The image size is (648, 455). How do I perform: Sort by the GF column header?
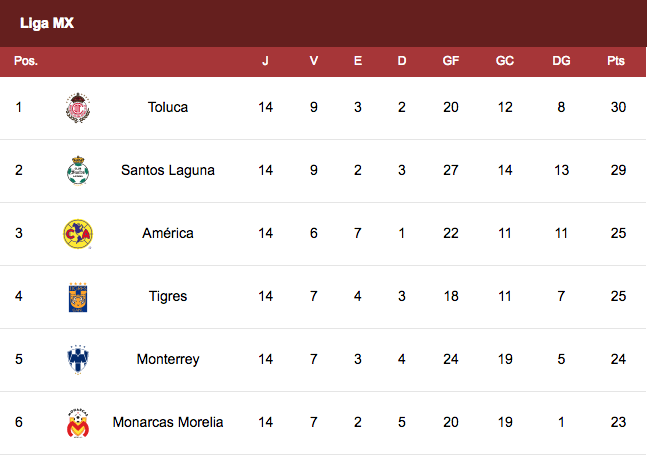(x=450, y=61)
